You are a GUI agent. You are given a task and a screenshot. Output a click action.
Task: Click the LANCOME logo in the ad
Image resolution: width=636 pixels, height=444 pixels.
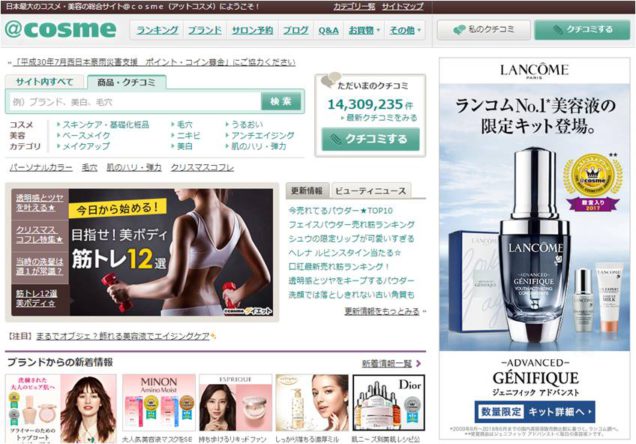(x=534, y=71)
